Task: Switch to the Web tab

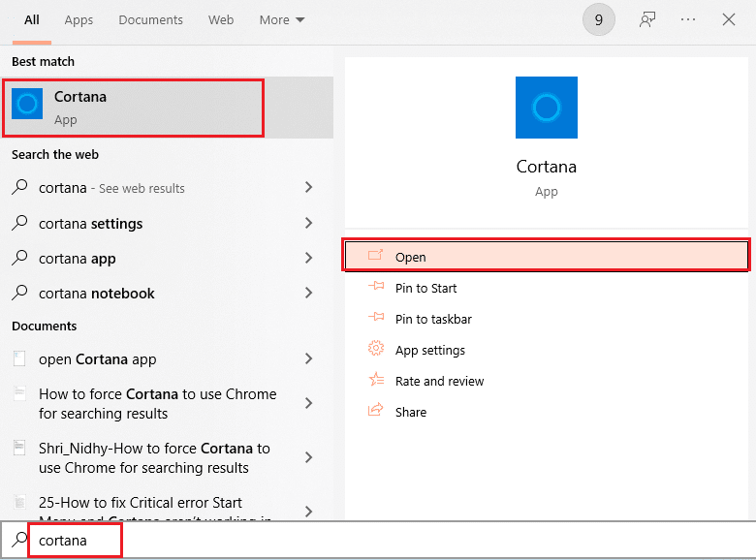Action: (x=221, y=20)
